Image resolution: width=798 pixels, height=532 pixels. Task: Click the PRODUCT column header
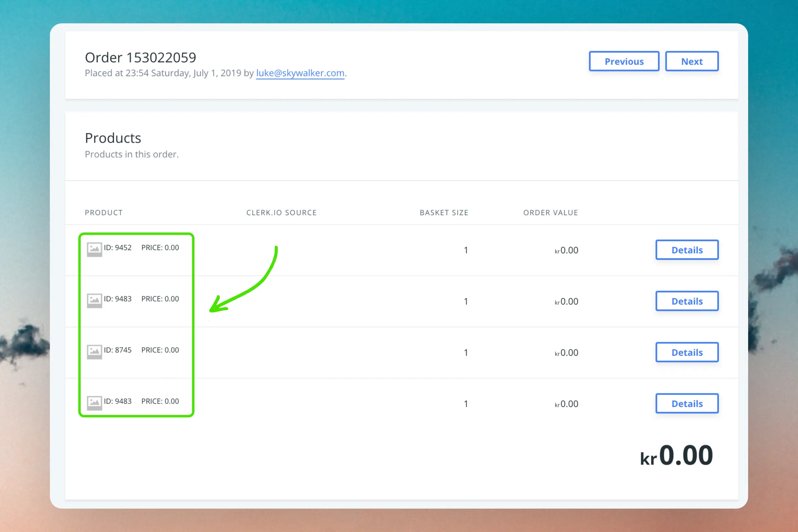pos(103,213)
